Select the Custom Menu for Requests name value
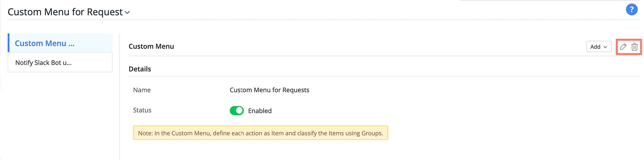 pyautogui.click(x=269, y=90)
